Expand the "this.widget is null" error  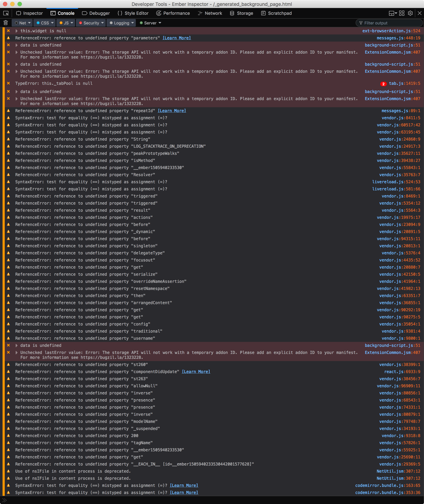click(x=16, y=31)
